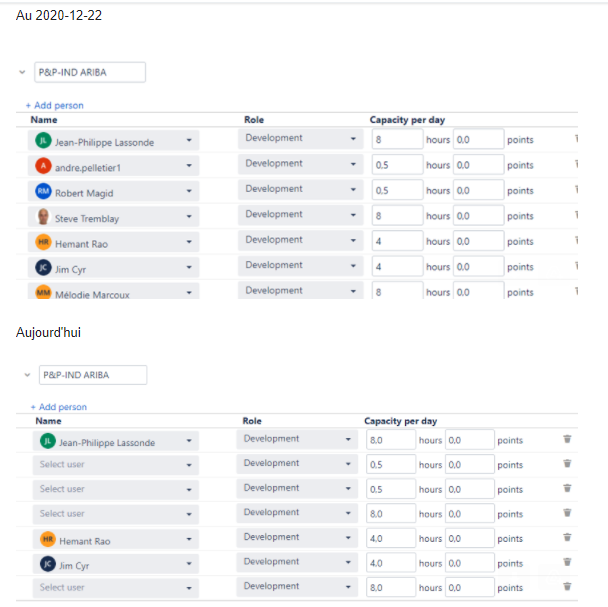608x607 pixels.
Task: Open Hemant Rao name dropdown in 2020-12-22 section
Action: [x=113, y=242]
